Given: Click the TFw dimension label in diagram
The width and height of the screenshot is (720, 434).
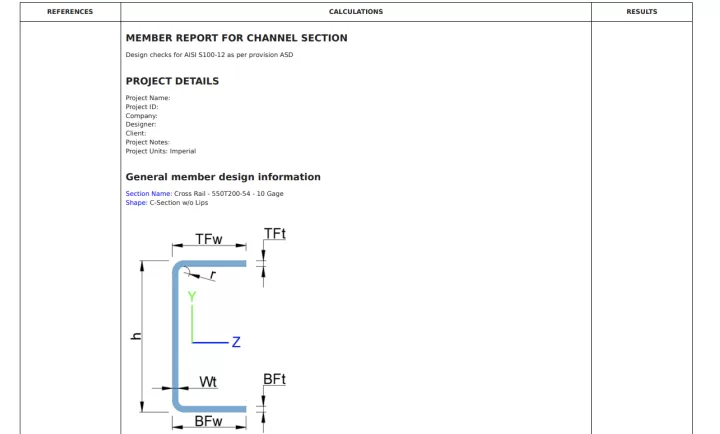Looking at the screenshot, I should coord(208,240).
